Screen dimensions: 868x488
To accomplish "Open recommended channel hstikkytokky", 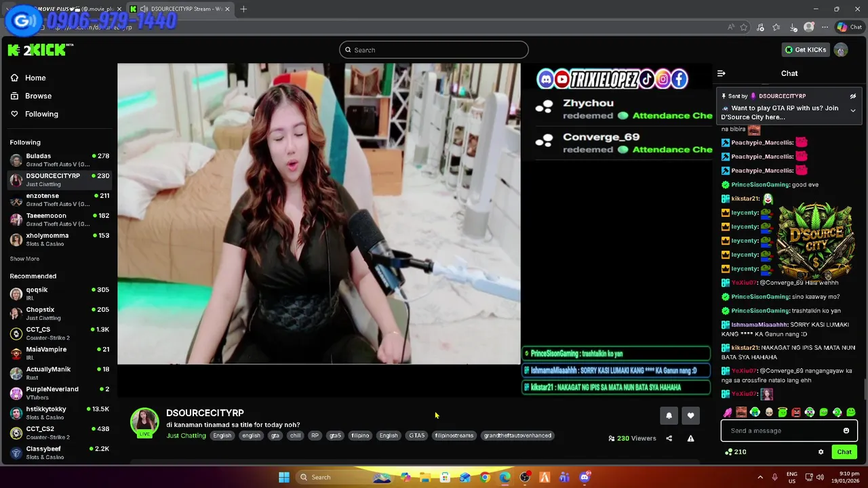I will (x=60, y=413).
